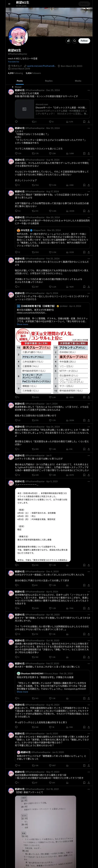Open more options on pinned Dec 25 post
The height and width of the screenshot is (868, 98).
(89, 90)
